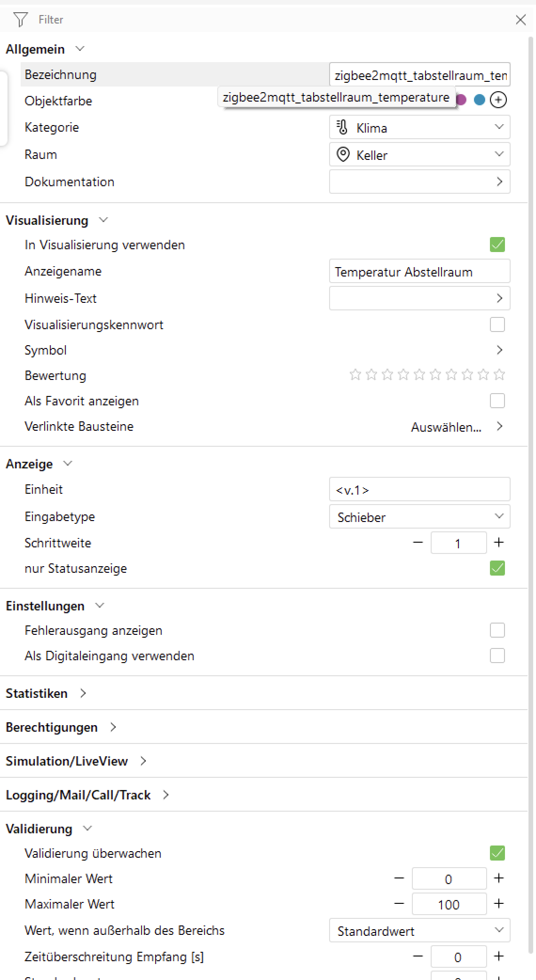
Task: Click the first star under Bewertung
Action: coord(356,375)
